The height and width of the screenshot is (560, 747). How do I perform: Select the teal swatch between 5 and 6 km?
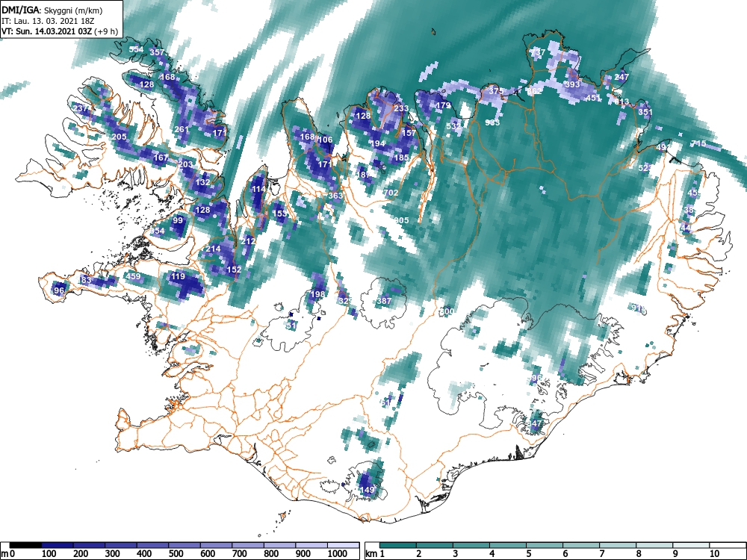545,545
